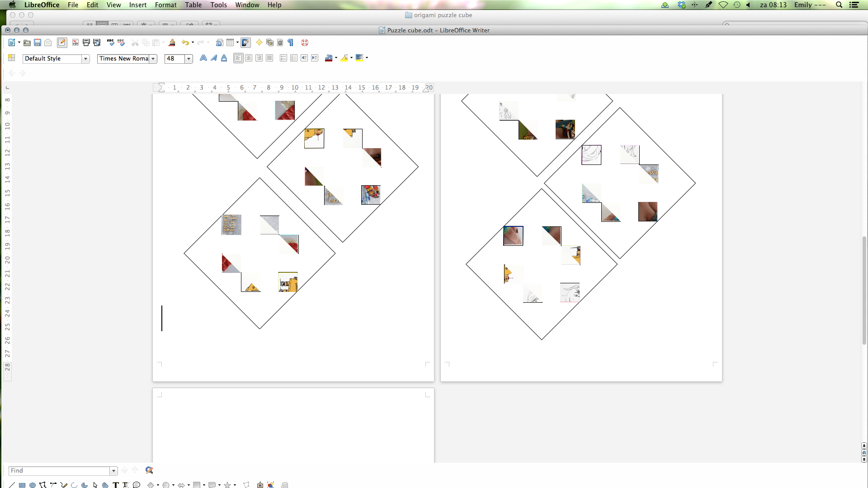The height and width of the screenshot is (488, 868).
Task: Expand the font size dropdown showing 48
Action: click(189, 58)
